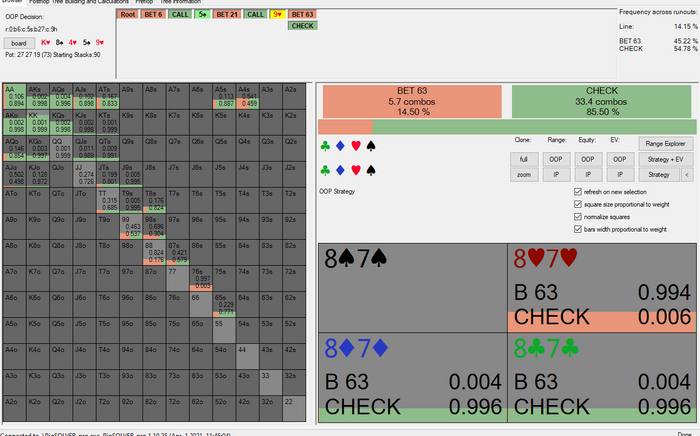Show OOP EV
The image size is (700, 436).
tap(620, 159)
